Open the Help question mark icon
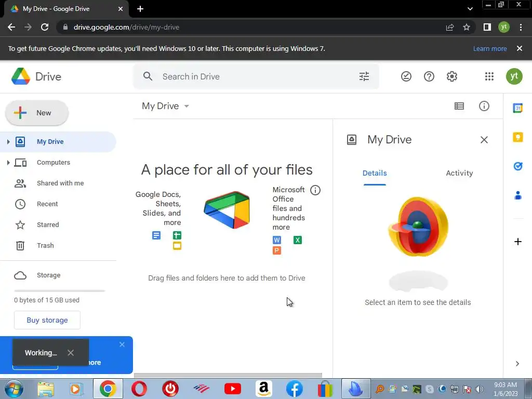Image resolution: width=532 pixels, height=399 pixels. pyautogui.click(x=429, y=76)
